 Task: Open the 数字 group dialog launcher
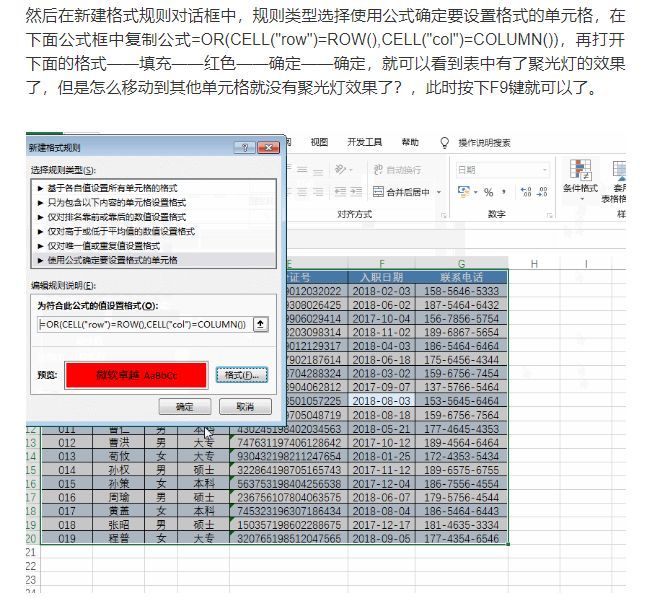549,215
